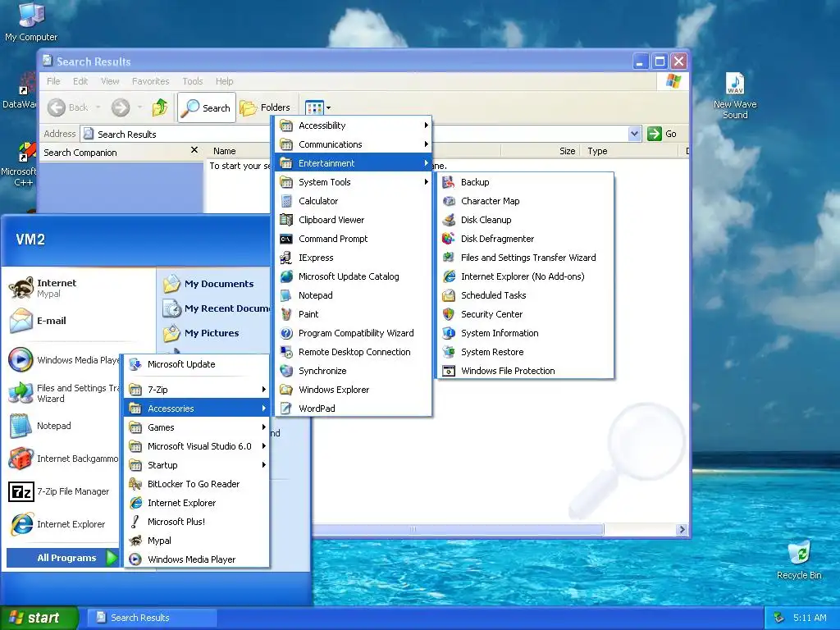Open System Information
Viewport: 840px width, 630px height.
[x=525, y=333]
